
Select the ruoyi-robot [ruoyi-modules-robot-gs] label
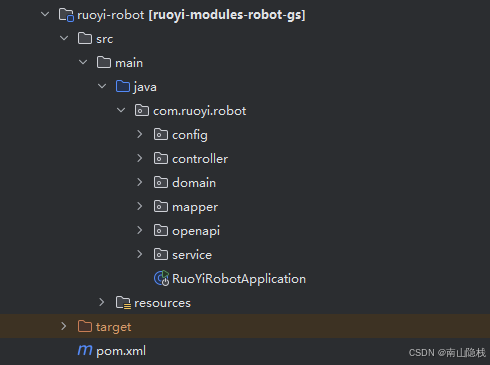pyautogui.click(x=191, y=15)
